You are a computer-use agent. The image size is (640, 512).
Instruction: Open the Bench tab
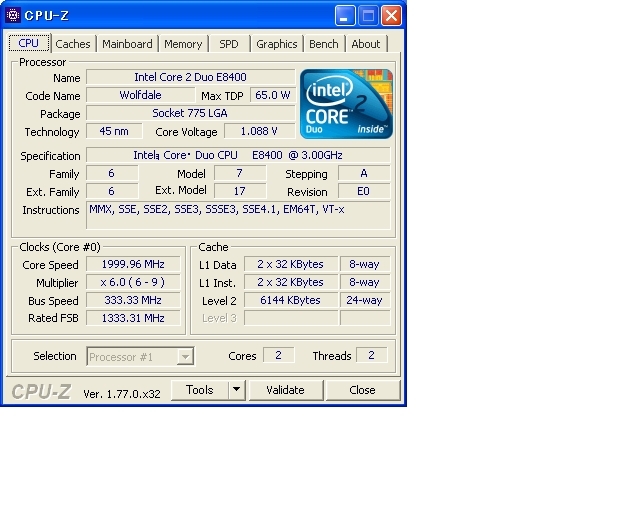[x=324, y=44]
